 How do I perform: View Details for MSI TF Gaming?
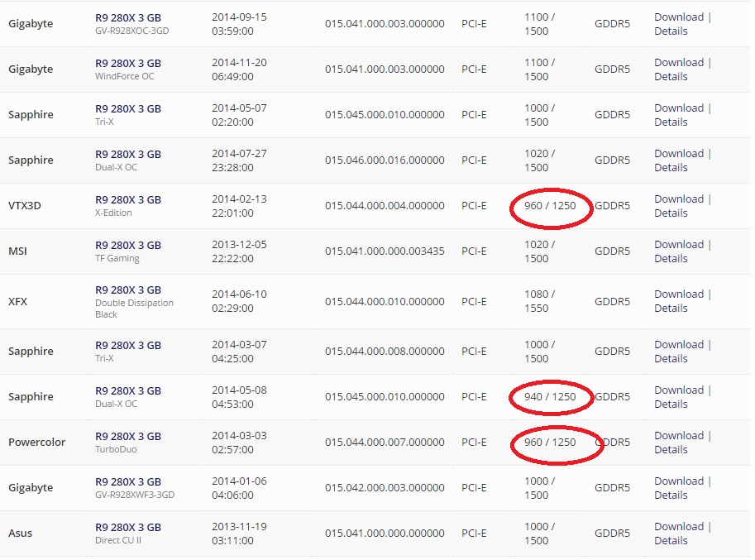tap(671, 259)
